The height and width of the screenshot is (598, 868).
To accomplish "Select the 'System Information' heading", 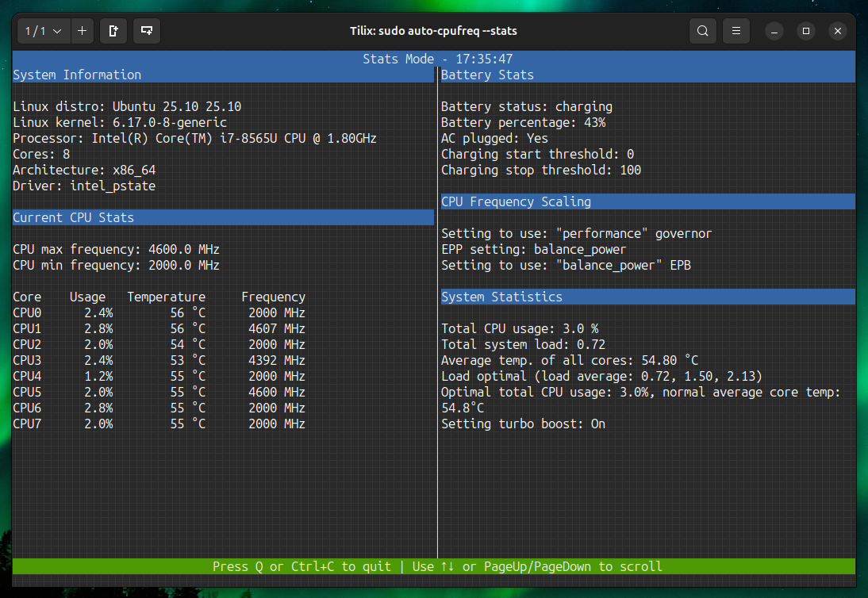I will (77, 75).
